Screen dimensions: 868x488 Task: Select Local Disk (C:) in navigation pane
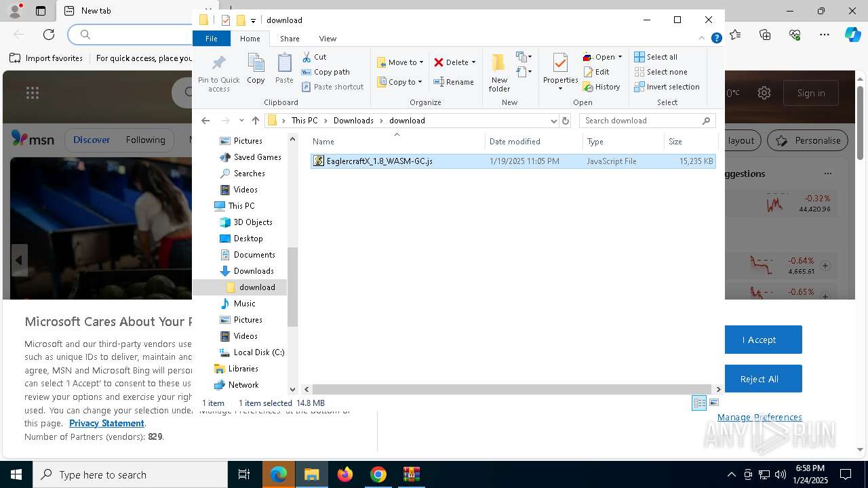[252, 352]
